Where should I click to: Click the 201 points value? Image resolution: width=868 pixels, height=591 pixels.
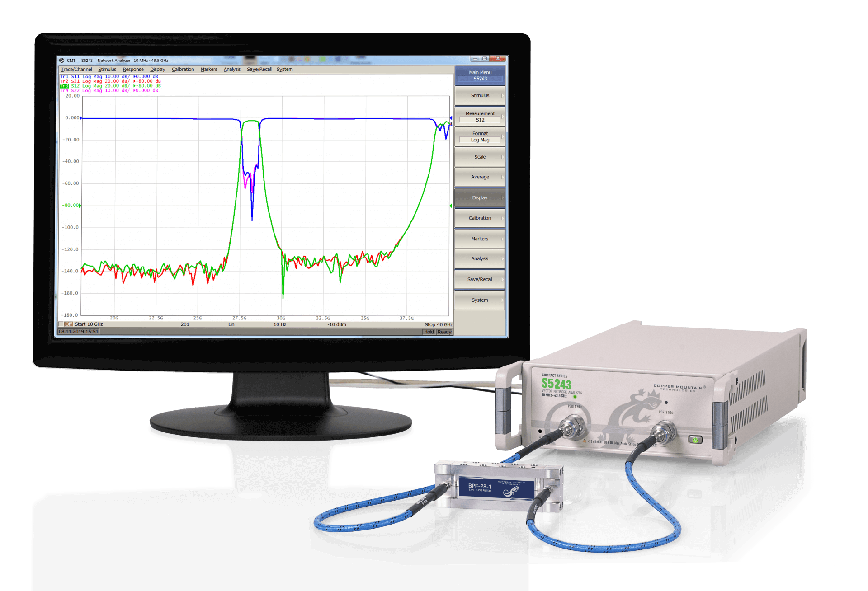[x=185, y=324]
